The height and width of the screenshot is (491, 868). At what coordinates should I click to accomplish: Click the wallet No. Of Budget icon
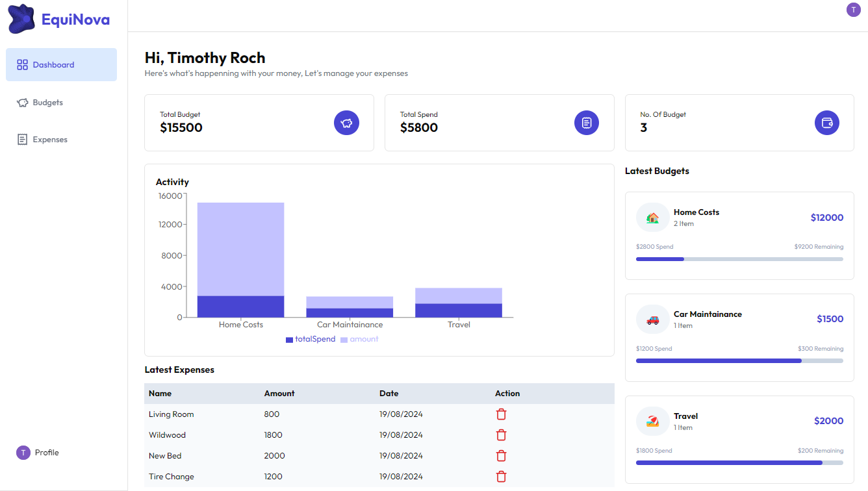point(826,123)
